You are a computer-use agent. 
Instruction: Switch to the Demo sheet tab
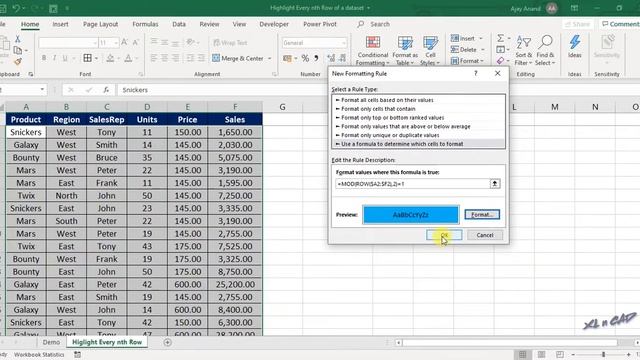click(51, 342)
